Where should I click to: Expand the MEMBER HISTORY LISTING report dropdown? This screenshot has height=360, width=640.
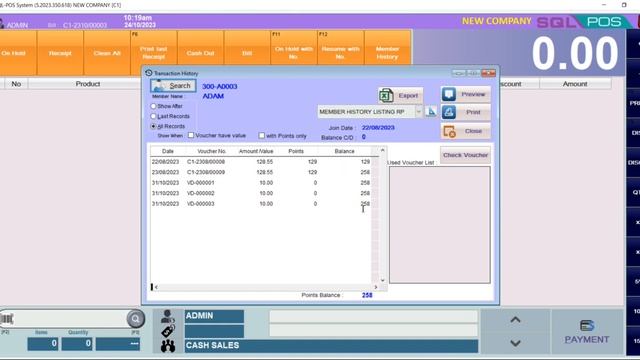tap(418, 111)
